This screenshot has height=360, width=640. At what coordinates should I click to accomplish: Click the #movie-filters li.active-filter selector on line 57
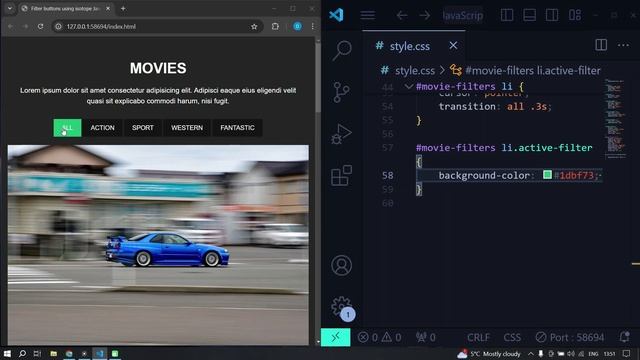(x=504, y=147)
